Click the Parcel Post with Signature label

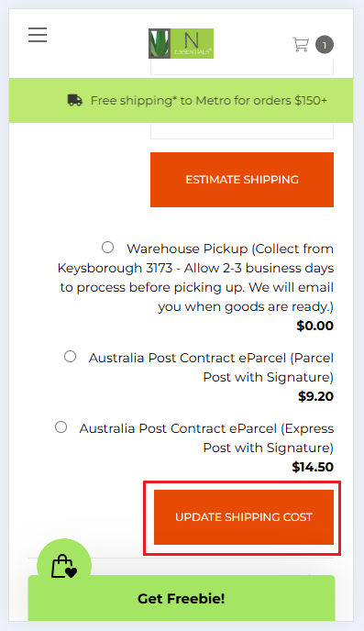[211, 368]
